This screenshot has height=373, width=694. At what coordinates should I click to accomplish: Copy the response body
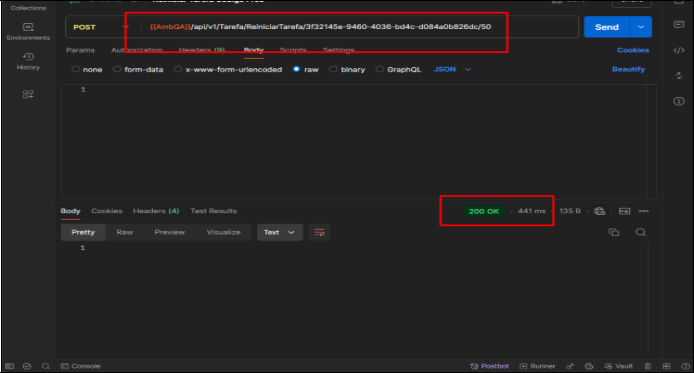[x=614, y=232]
